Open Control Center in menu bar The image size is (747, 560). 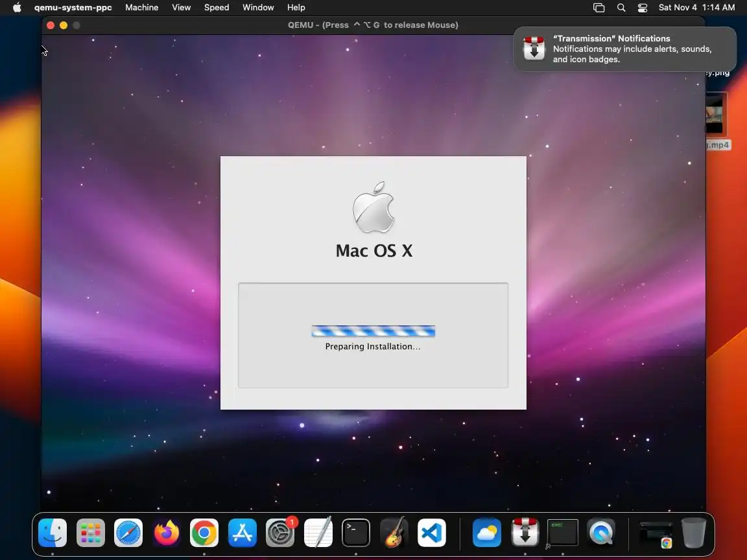(x=643, y=8)
